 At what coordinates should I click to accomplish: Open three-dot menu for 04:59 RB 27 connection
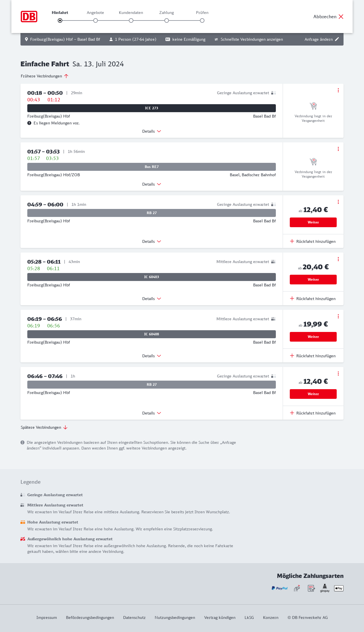pyautogui.click(x=338, y=202)
